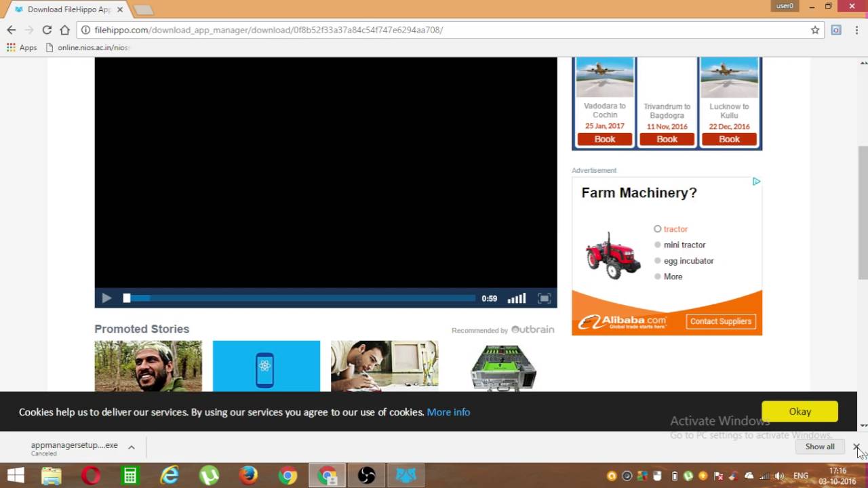
Task: Reload the FileHippo page
Action: [47, 30]
